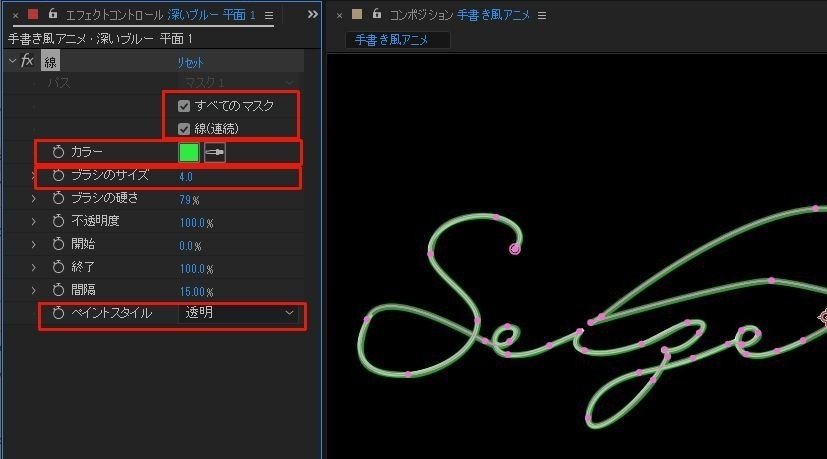Viewport: 827px width, 459px height.
Task: Expand ブラシの硬さ property
Action: click(34, 198)
